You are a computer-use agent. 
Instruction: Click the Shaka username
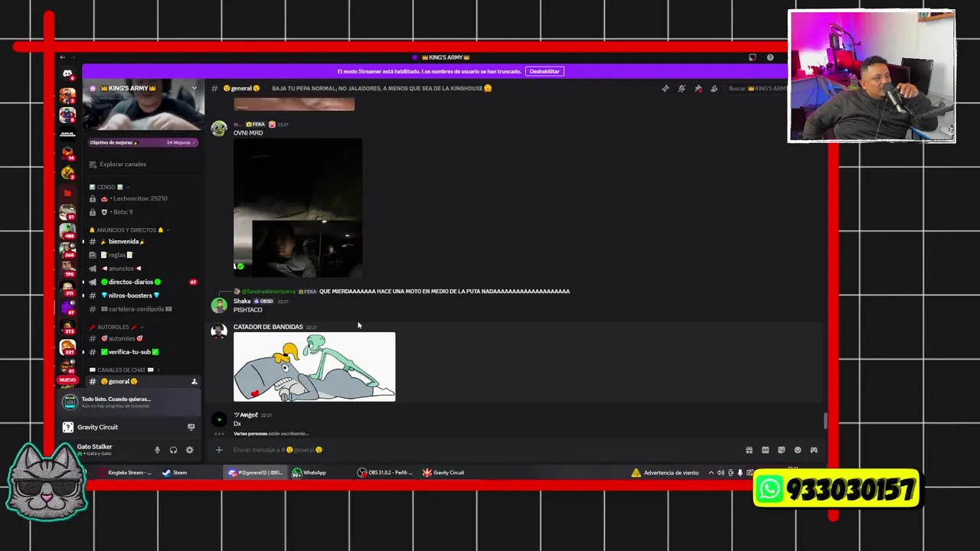point(242,302)
